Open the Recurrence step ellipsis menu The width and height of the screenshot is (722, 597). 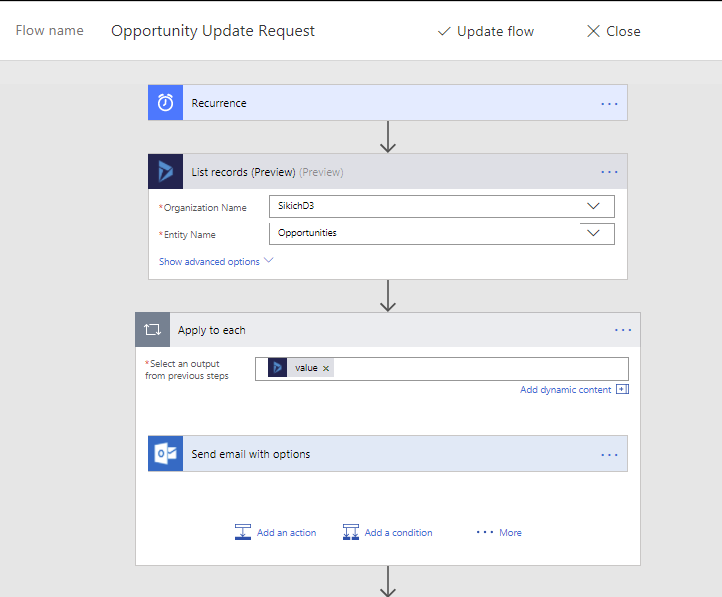[x=609, y=103]
